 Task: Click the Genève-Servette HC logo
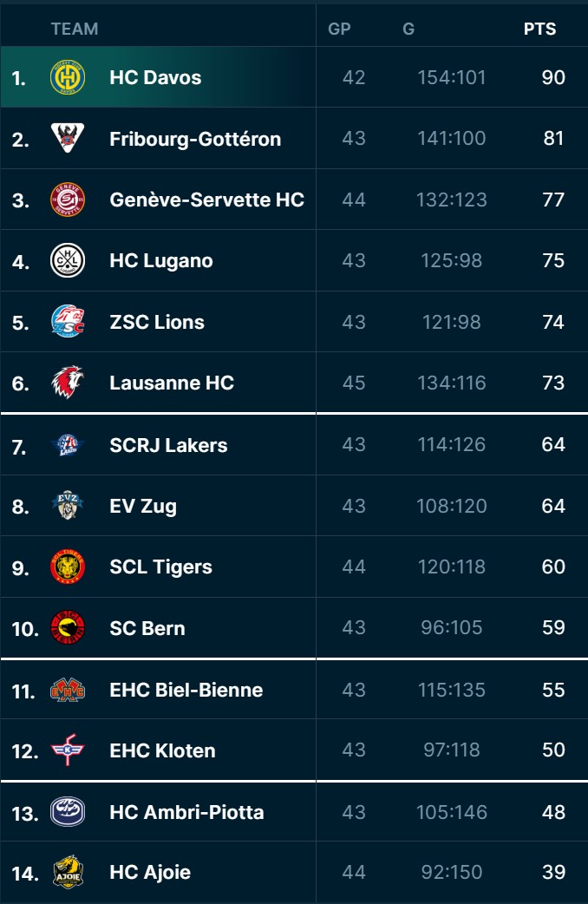pyautogui.click(x=68, y=200)
